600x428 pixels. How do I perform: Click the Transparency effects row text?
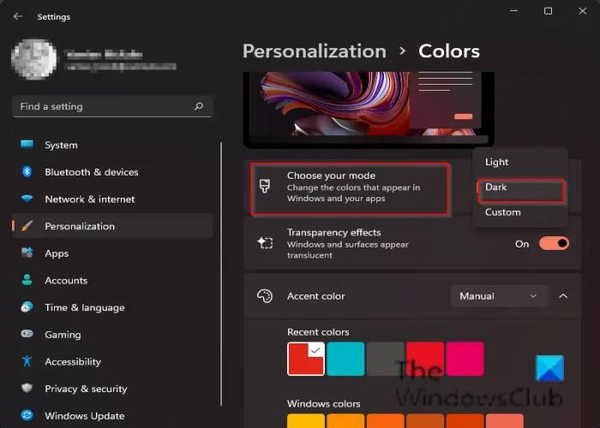coord(347,244)
